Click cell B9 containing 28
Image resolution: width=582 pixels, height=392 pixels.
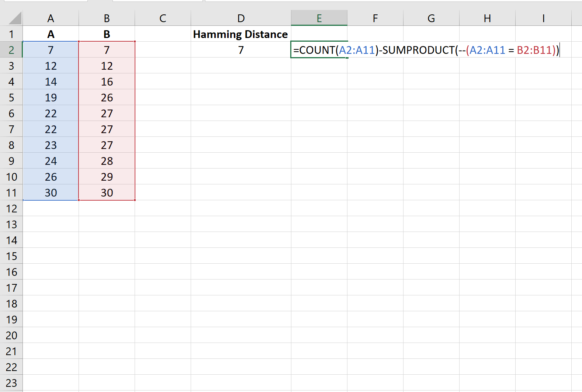(107, 161)
